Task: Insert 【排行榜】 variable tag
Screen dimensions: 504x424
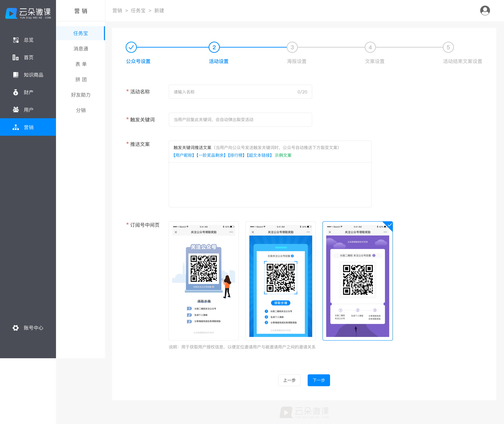Action: tap(236, 155)
